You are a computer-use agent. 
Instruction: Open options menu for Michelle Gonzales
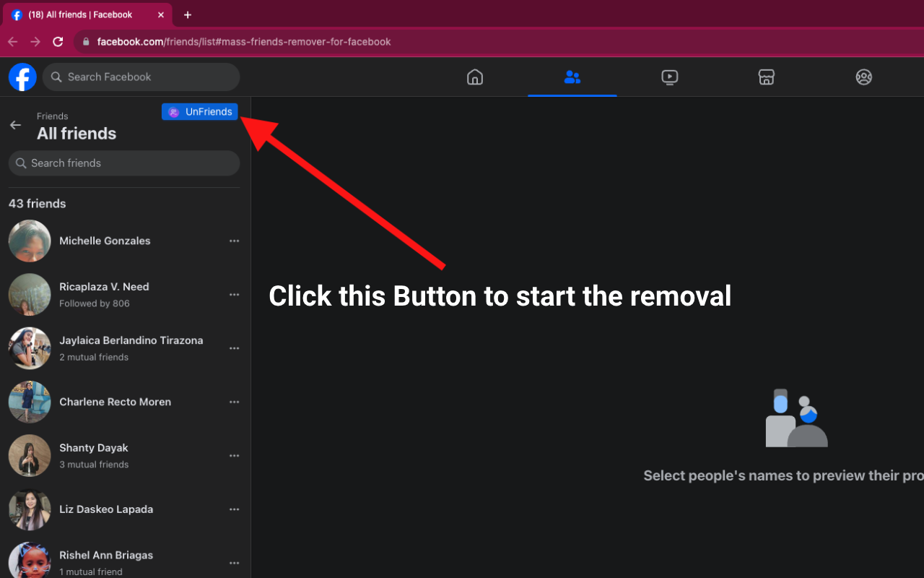[x=234, y=241]
